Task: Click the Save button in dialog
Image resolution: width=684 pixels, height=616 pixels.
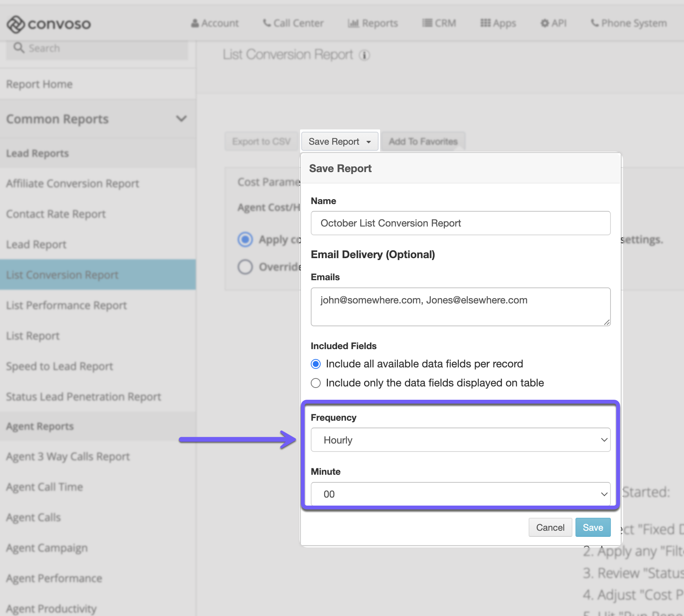Action: tap(593, 528)
